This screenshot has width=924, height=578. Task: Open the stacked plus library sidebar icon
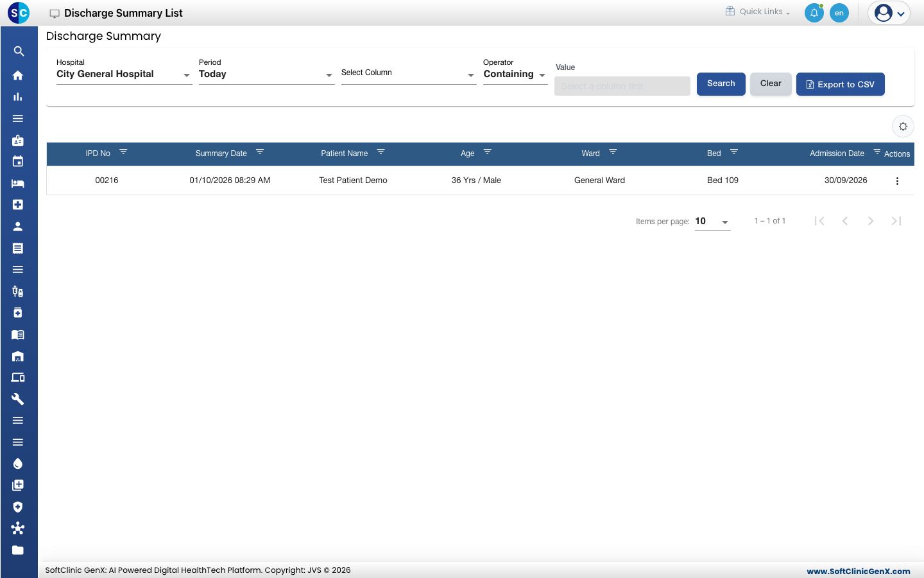coord(18,485)
